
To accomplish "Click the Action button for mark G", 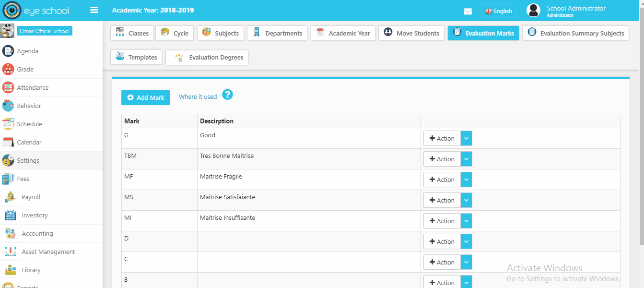I will pos(442,138).
